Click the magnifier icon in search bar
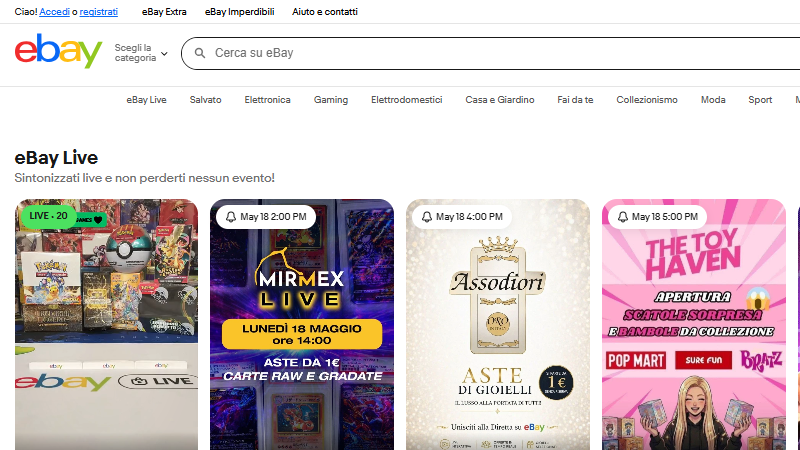Screen dimensions: 800x450 (x=200, y=53)
